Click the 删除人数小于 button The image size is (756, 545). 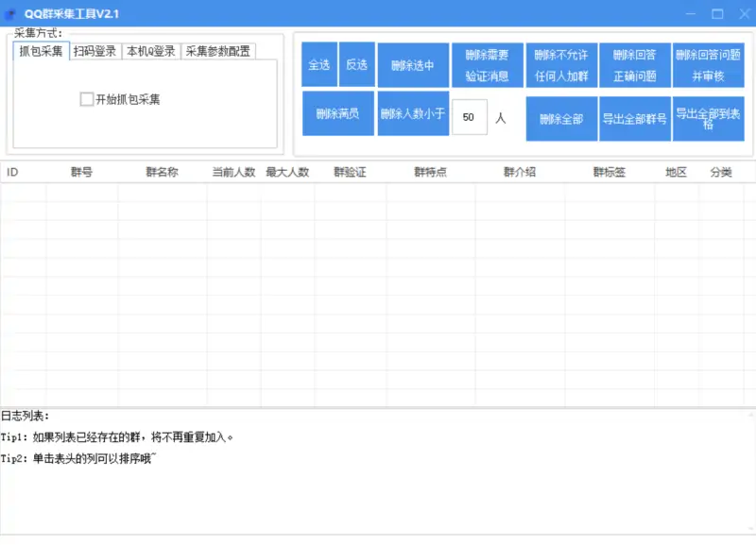411,114
